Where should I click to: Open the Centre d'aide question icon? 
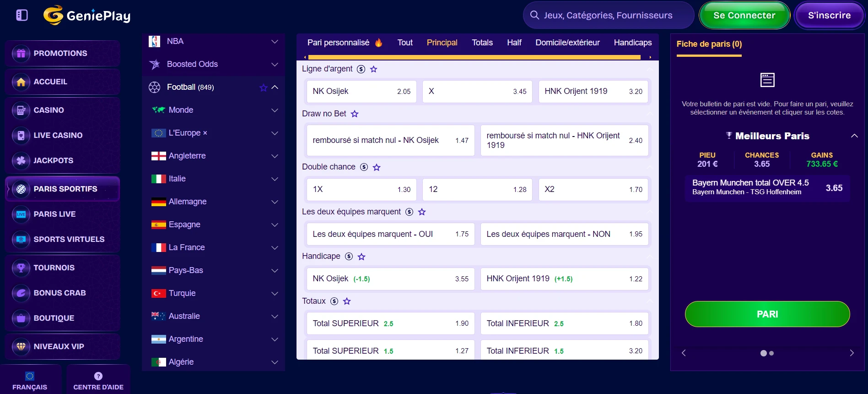click(98, 376)
